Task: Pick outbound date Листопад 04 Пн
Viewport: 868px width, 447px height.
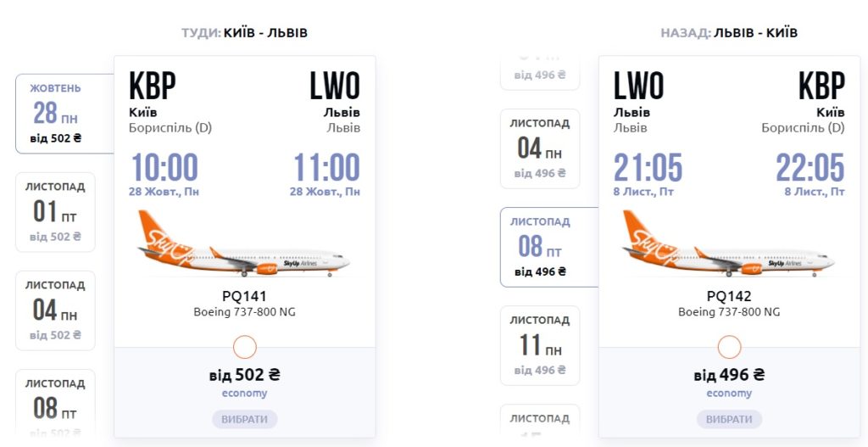Action: click(56, 310)
